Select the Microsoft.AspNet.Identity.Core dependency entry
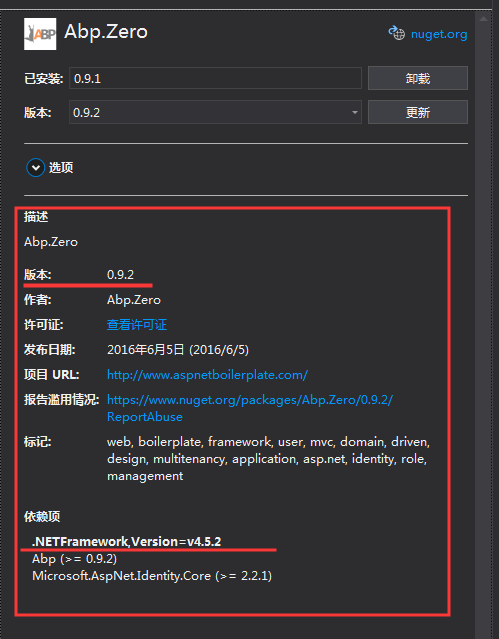Image resolution: width=499 pixels, height=639 pixels. point(152,576)
